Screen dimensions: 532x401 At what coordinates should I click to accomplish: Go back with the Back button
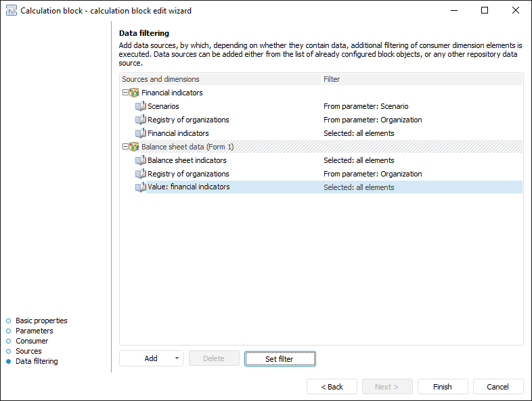pos(332,387)
